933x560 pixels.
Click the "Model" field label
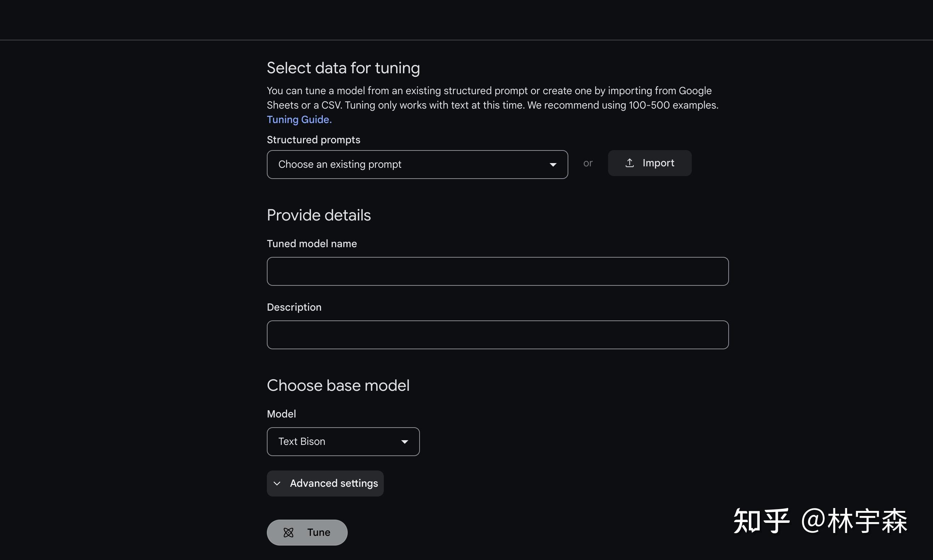pos(281,414)
